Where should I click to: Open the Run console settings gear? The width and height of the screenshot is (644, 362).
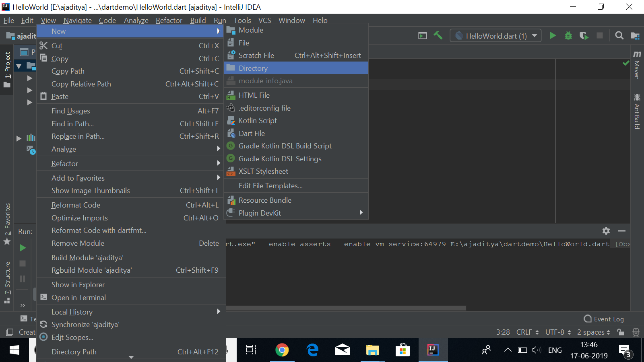click(x=606, y=231)
